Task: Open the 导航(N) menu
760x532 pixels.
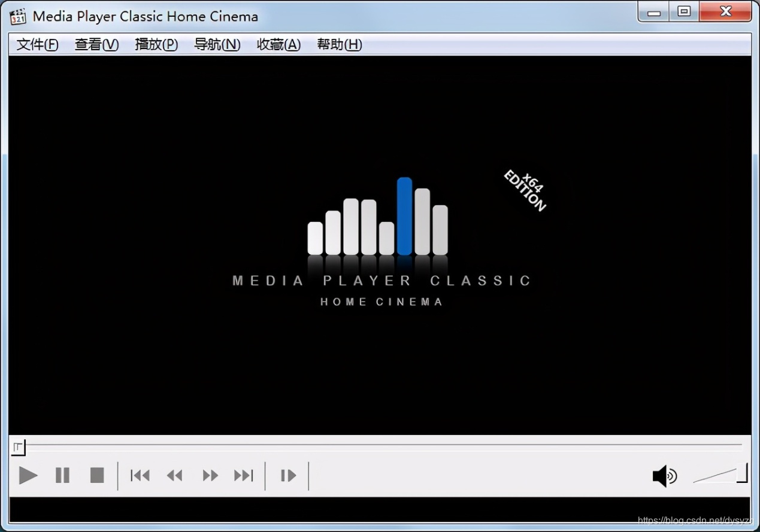Action: tap(217, 45)
